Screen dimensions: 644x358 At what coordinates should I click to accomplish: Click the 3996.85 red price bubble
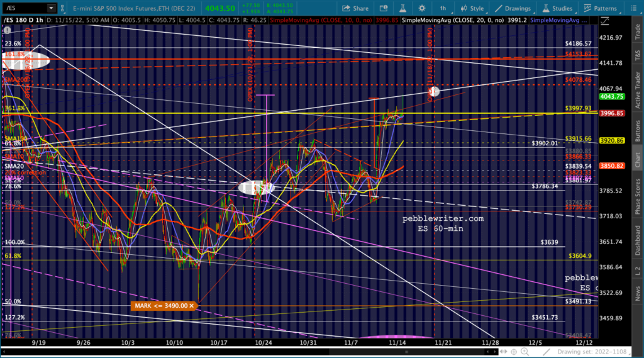[611, 113]
